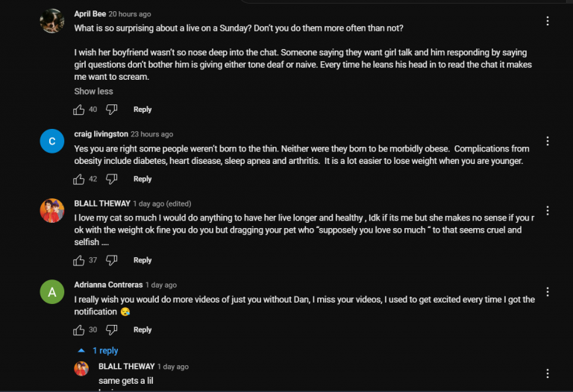This screenshot has width=573, height=392.
Task: Open options menu for craig livingston's comment
Action: point(548,142)
